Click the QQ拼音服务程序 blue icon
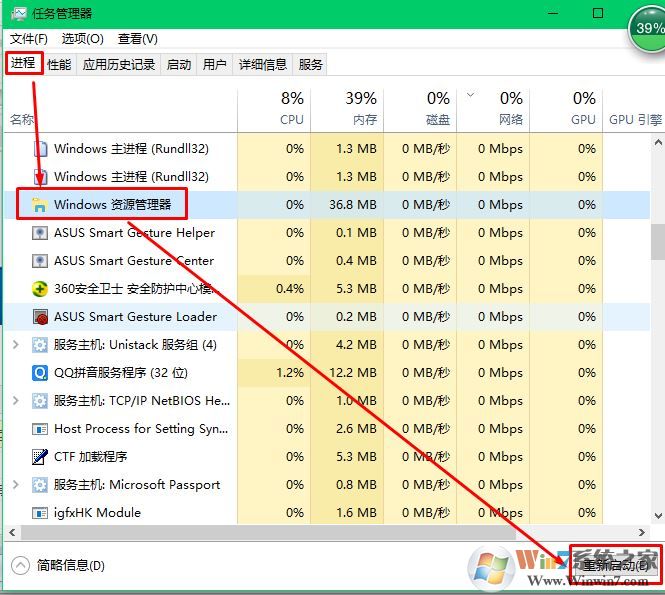The width and height of the screenshot is (665, 595). click(x=40, y=373)
